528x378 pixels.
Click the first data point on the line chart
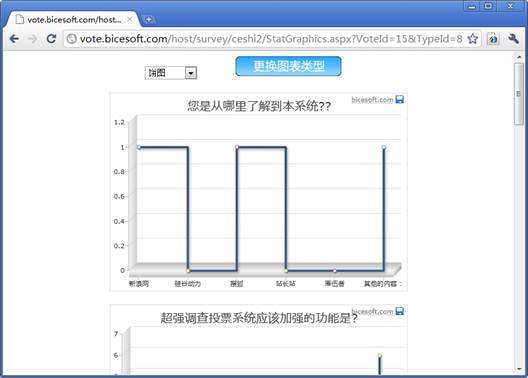click(x=139, y=147)
